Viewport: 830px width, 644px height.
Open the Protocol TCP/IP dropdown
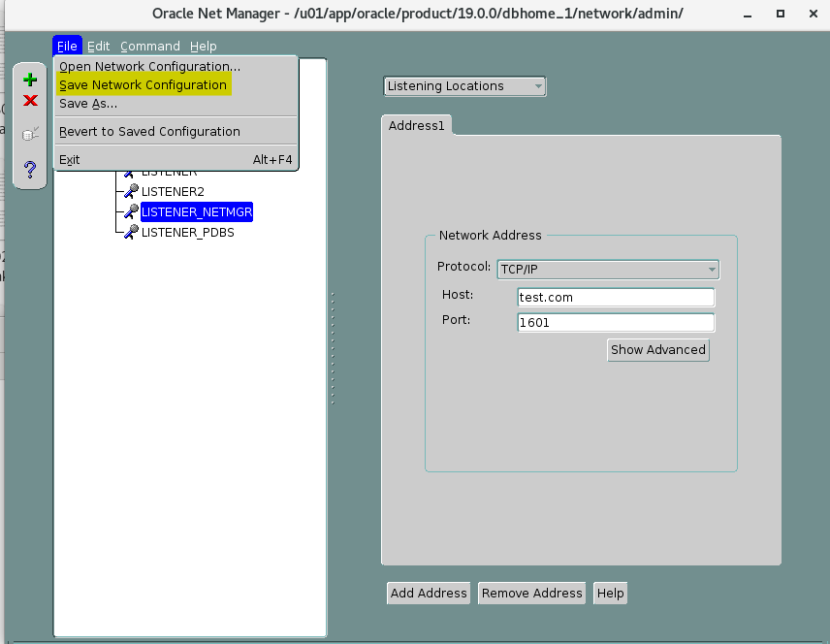(x=608, y=269)
